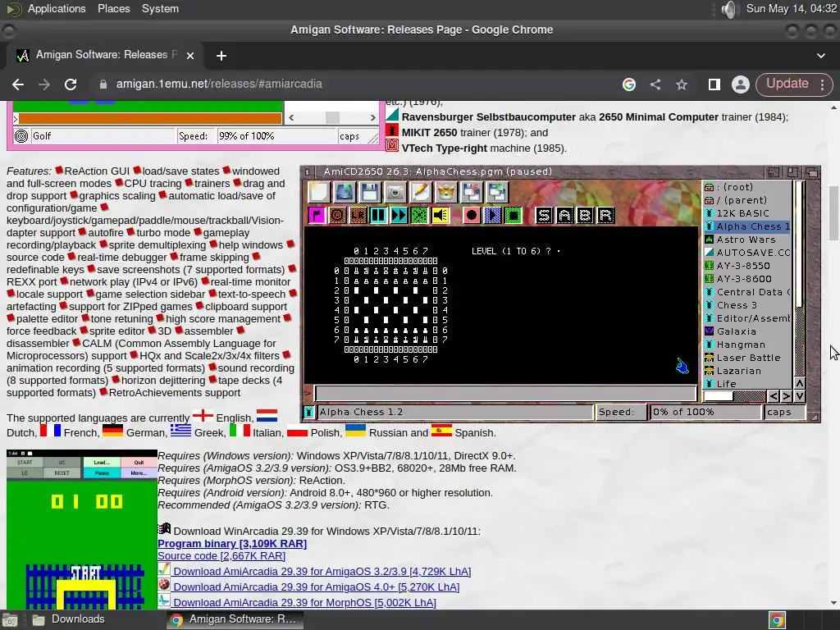
Task: Toggle the yellow speaker sound icon
Action: [440, 216]
